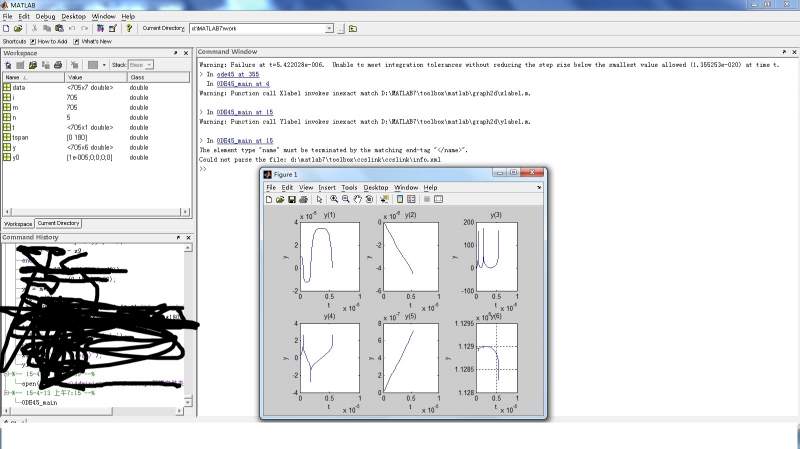The image size is (800, 449).
Task: Switch to the Workspace tab
Action: click(x=18, y=224)
